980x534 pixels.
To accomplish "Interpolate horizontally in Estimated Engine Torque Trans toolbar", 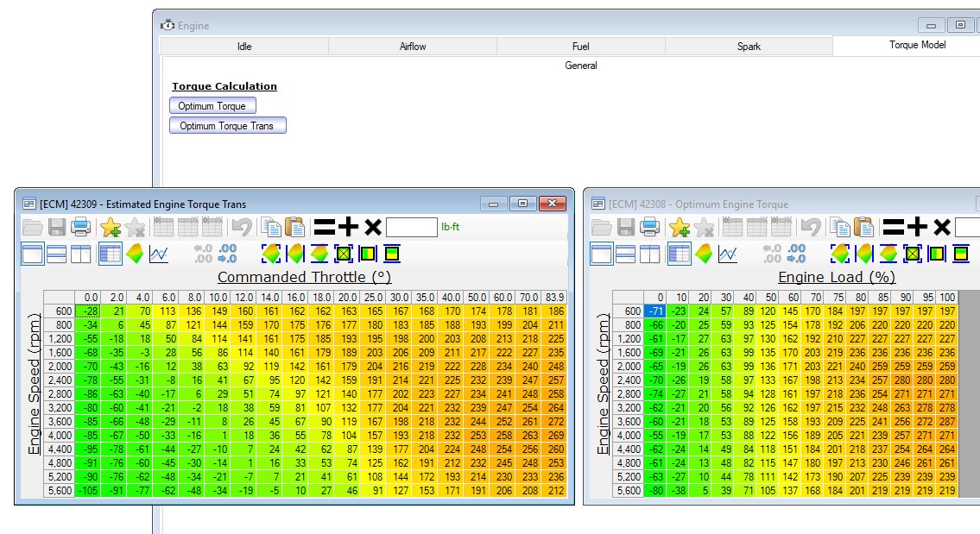I will click(x=295, y=254).
